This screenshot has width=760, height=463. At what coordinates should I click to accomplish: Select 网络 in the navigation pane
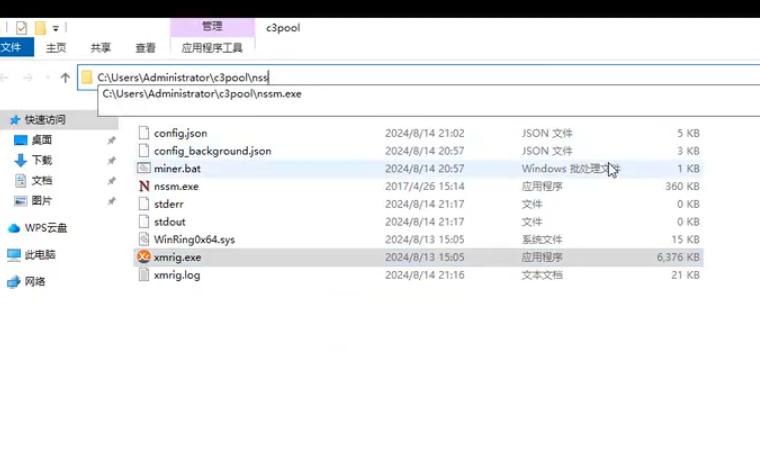click(35, 282)
